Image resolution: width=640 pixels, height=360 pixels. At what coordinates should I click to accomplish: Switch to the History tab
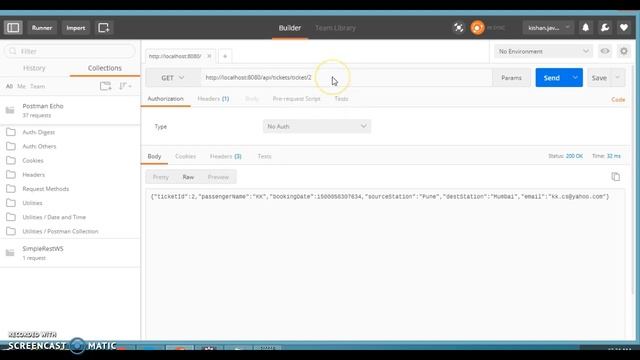coord(34,68)
